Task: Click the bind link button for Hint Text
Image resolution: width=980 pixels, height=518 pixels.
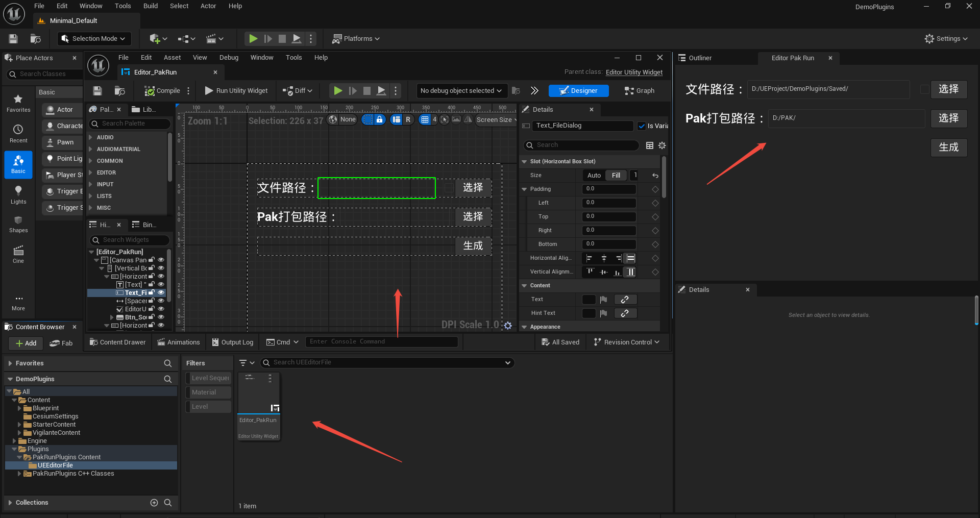Action: click(x=625, y=313)
